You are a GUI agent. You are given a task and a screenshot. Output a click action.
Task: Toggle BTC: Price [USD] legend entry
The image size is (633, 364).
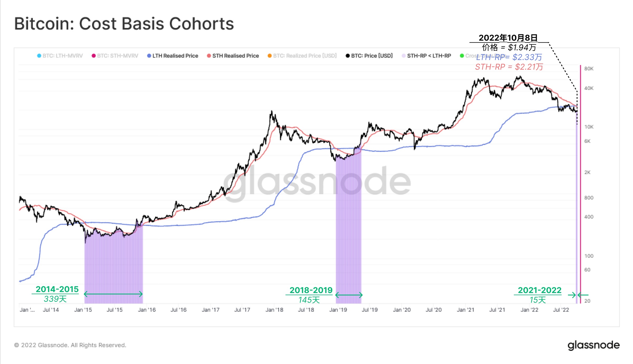369,56
